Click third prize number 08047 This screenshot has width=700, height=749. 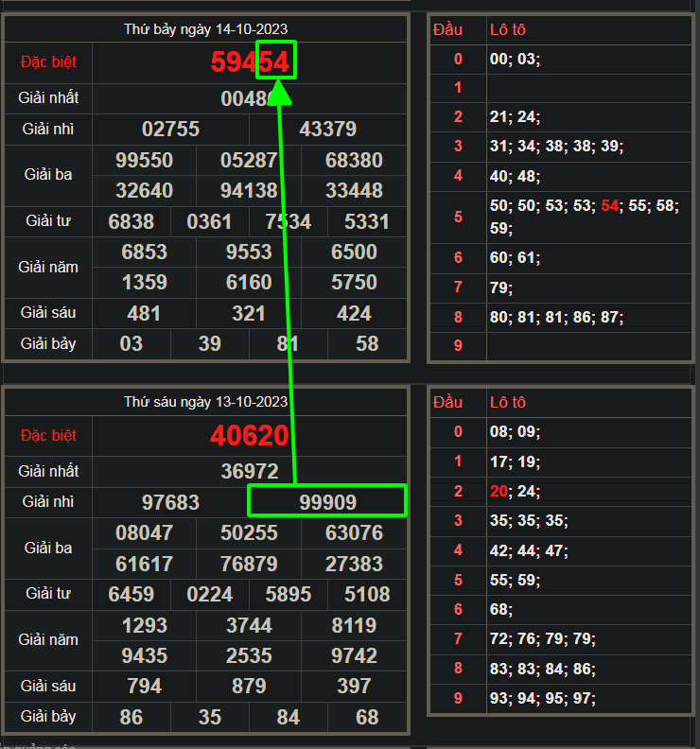[144, 532]
